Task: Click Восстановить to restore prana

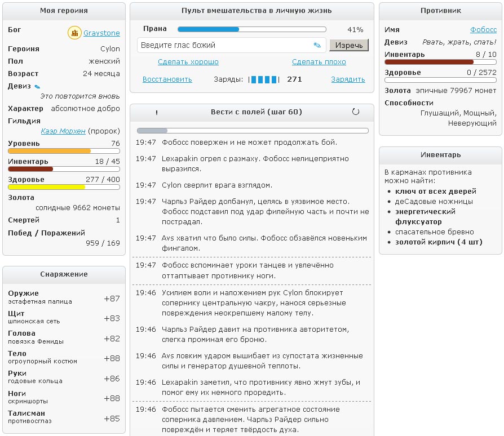Action: pyautogui.click(x=167, y=79)
